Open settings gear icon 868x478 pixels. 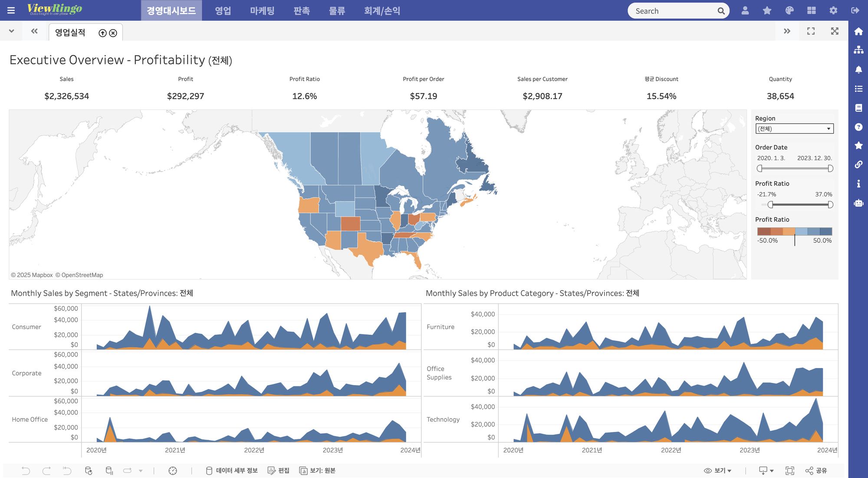coord(833,10)
